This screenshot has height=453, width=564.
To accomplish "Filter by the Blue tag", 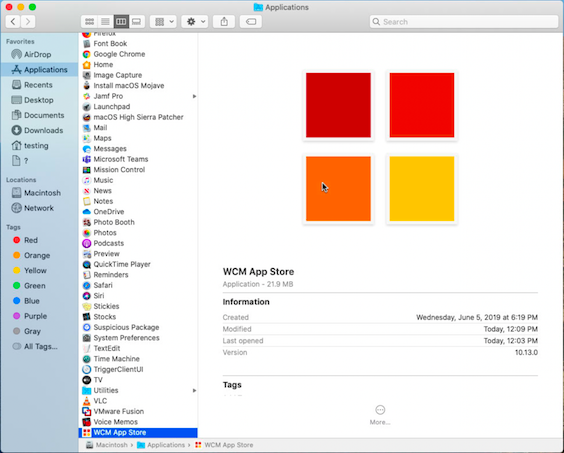I will 39,301.
